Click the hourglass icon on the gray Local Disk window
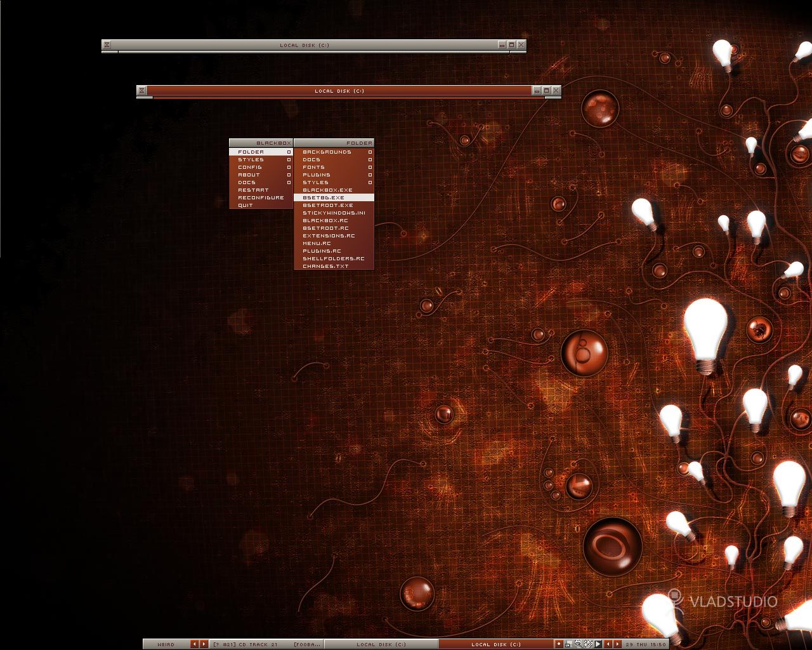Screen dimensions: 812x650 tap(107, 45)
